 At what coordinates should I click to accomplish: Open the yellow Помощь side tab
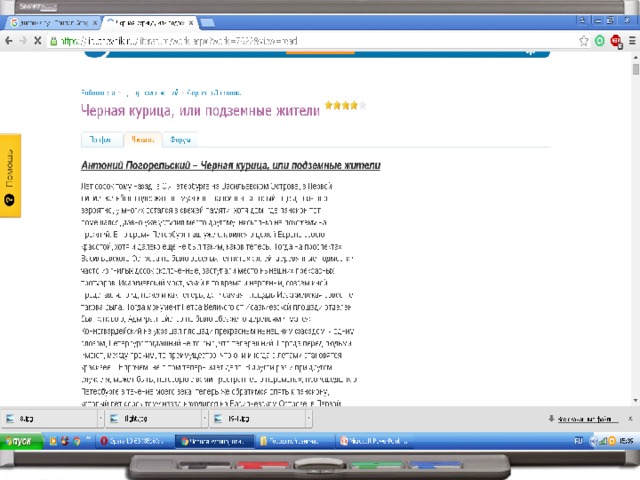[10, 176]
